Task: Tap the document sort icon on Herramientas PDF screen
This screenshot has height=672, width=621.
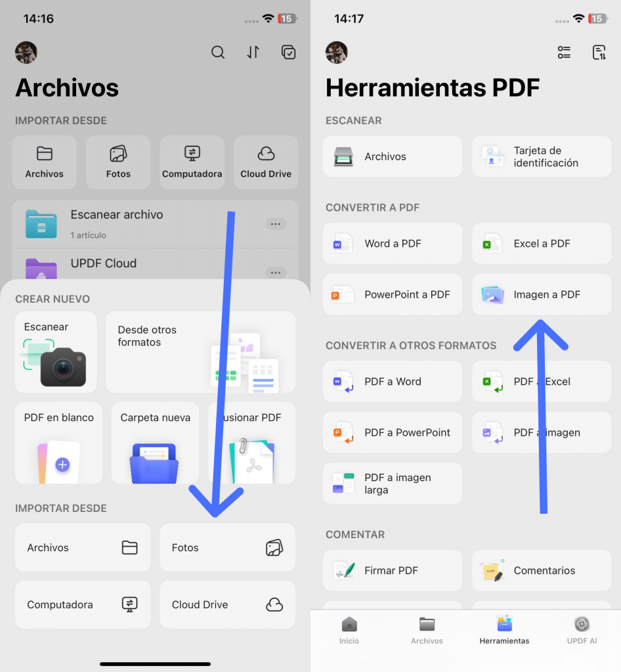Action: pos(599,52)
